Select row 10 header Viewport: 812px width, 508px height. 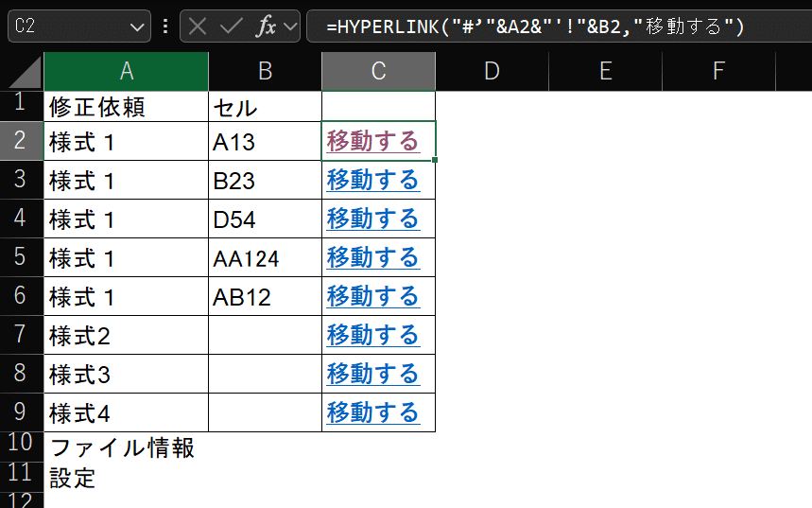22,447
